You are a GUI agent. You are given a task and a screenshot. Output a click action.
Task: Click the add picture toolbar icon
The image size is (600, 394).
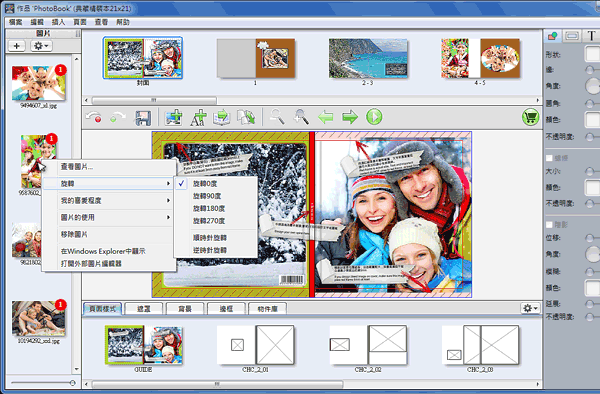[173, 117]
